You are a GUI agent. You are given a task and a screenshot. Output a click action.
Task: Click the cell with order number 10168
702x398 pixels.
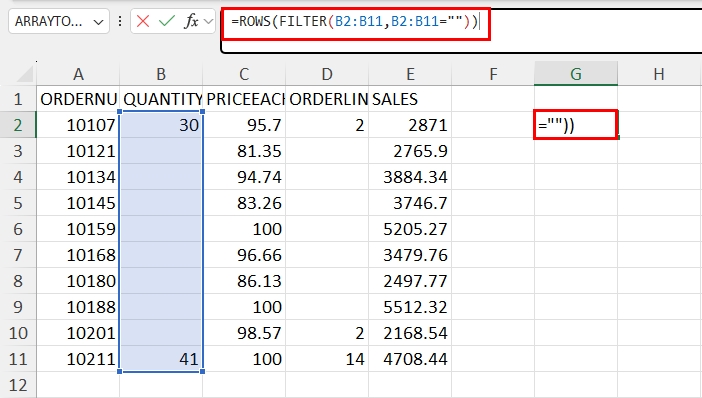click(x=78, y=255)
